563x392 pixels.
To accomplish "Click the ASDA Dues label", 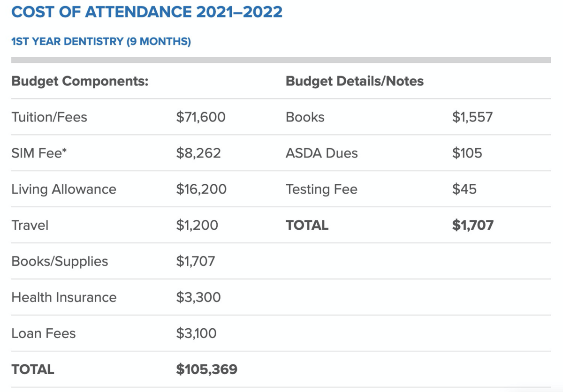I will 321,153.
